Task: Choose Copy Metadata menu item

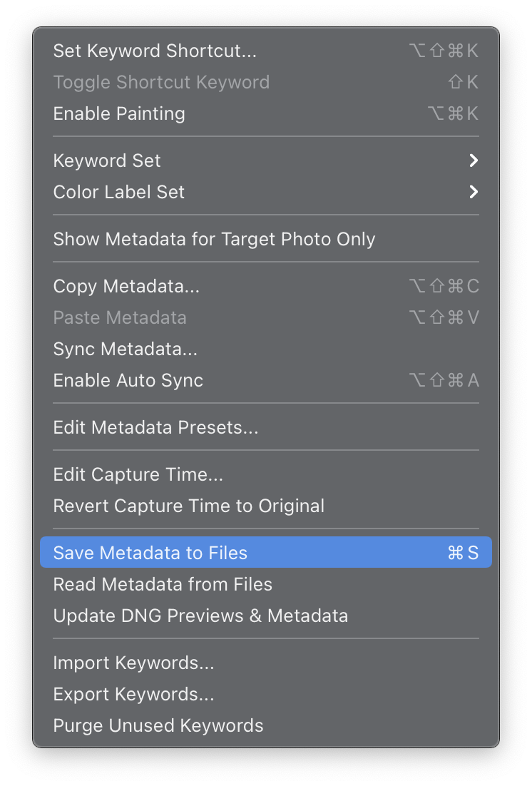Action: coord(126,286)
